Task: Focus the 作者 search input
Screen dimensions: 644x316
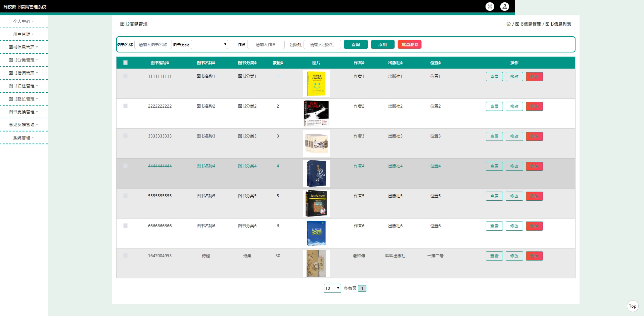Action: 266,44
